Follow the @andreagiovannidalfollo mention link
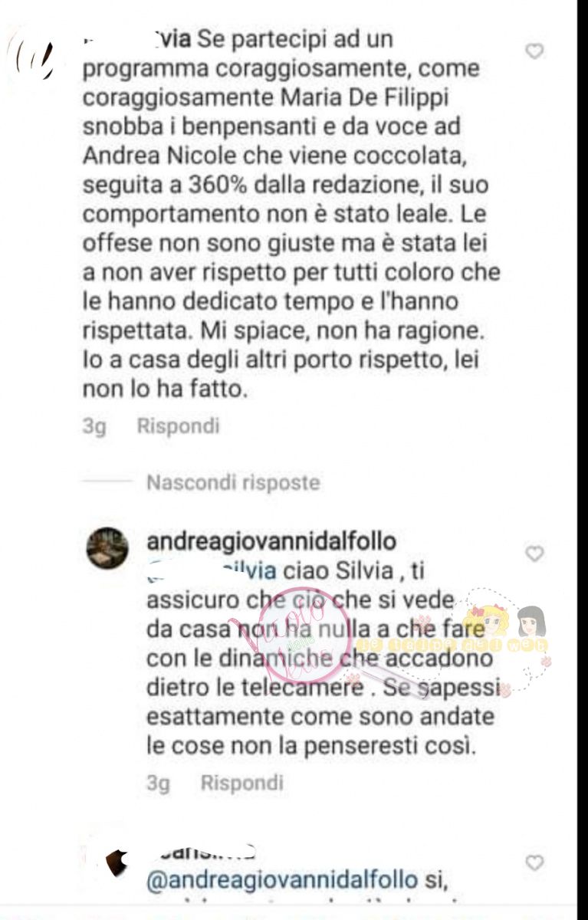 (x=282, y=880)
